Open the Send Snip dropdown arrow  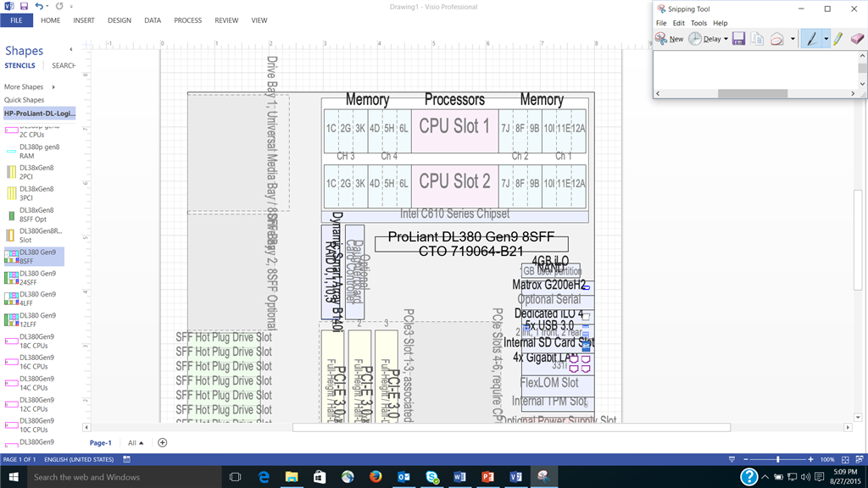793,39
